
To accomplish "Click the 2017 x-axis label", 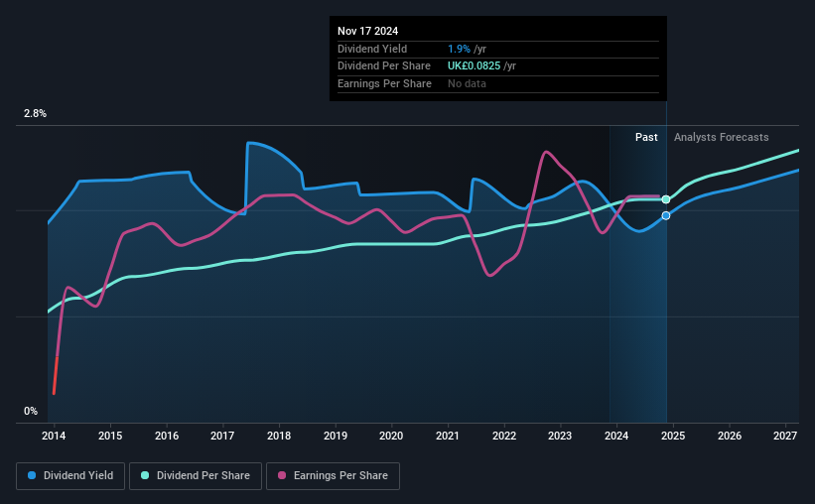I will [x=222, y=436].
